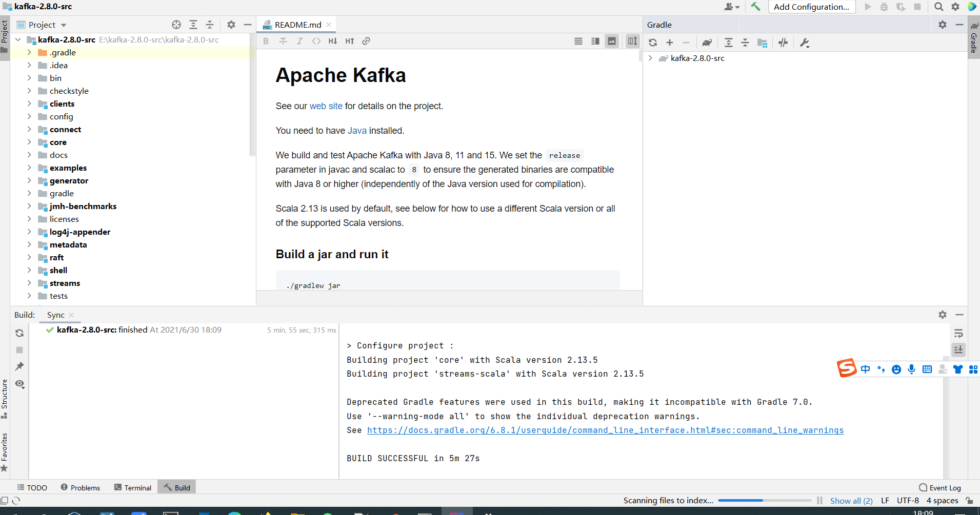Collapse all in the Gradle panel
This screenshot has width=980, height=515.
[x=745, y=43]
